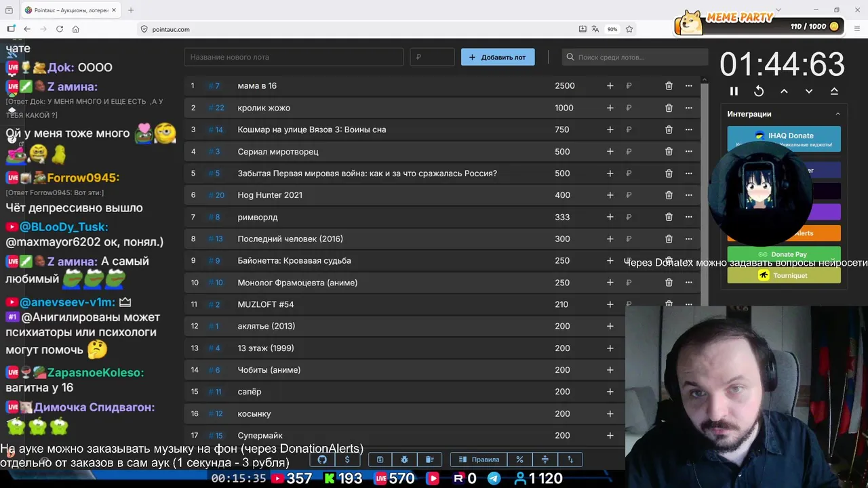Delete the lot 'кролик жожо'
The height and width of the screenshot is (488, 868).
669,108
